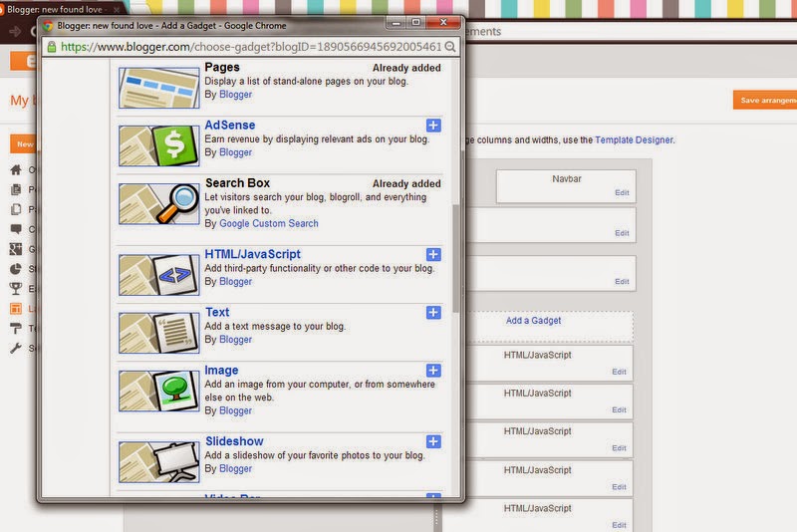The image size is (797, 532).
Task: Follow the Google Custom Search link
Action: (x=268, y=223)
